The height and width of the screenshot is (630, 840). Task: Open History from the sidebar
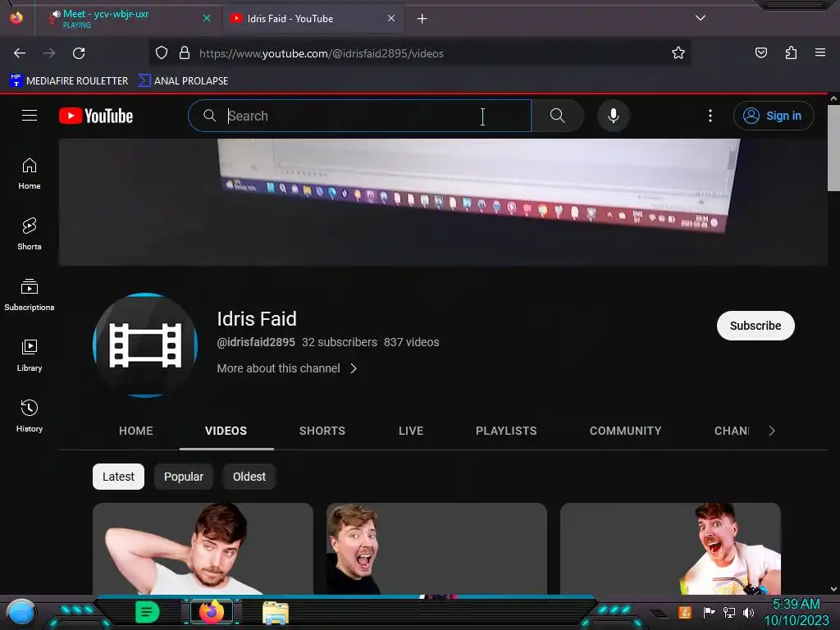pos(30,416)
